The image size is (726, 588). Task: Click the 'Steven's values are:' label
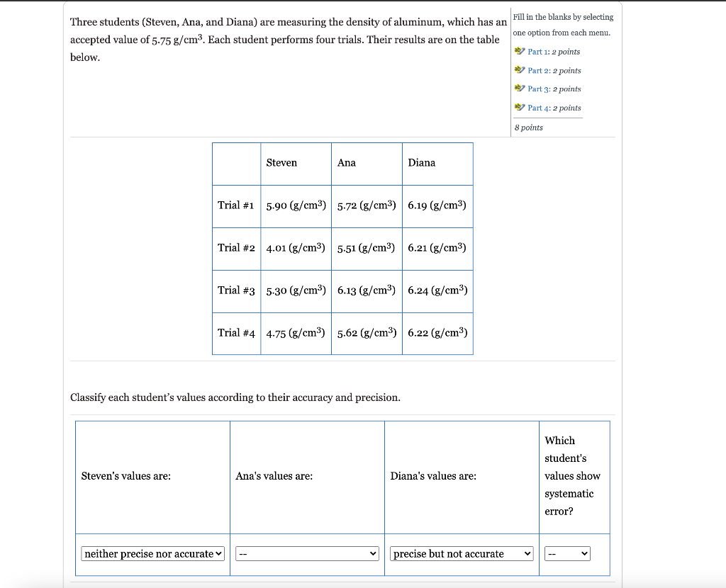pyautogui.click(x=126, y=476)
